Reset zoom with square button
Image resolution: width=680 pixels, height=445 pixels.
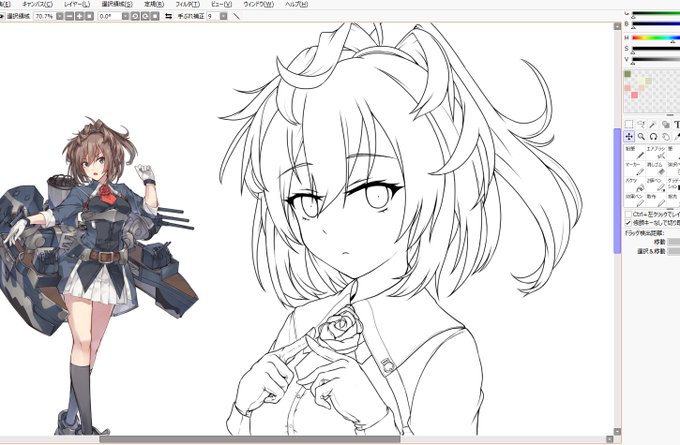tap(89, 16)
